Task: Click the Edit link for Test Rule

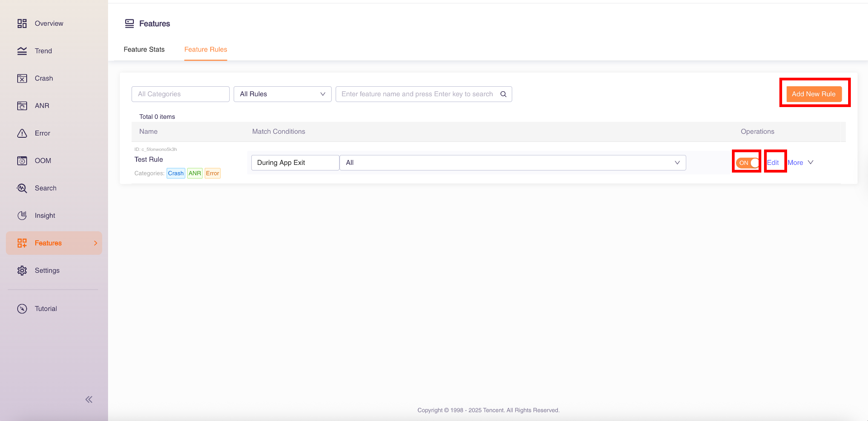Action: point(773,163)
